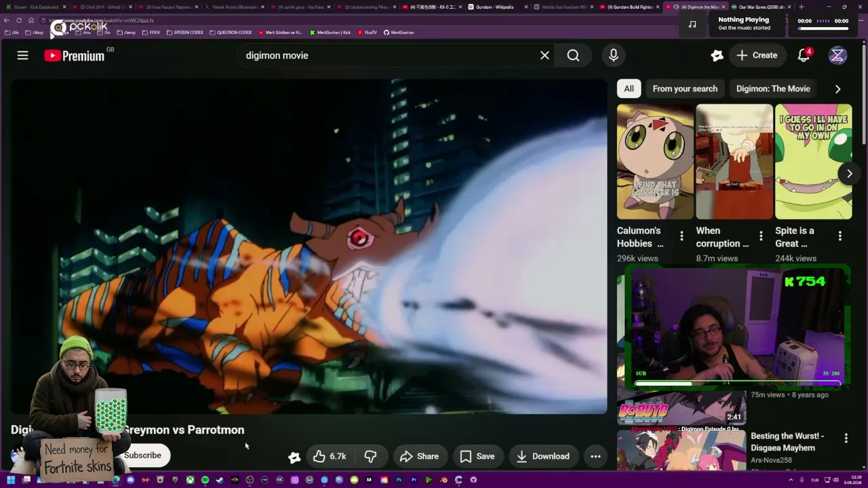
Task: Dislike the Digimon video
Action: (370, 457)
